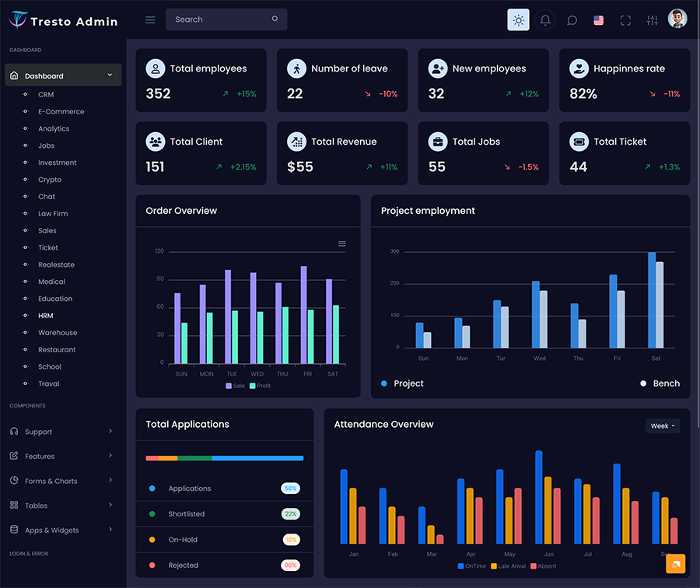This screenshot has width=700, height=588.
Task: Click the Number of leave walking icon
Action: (296, 68)
